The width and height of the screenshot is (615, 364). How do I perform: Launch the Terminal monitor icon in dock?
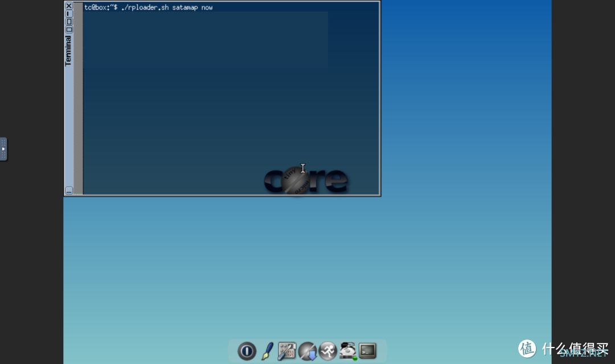point(367,351)
